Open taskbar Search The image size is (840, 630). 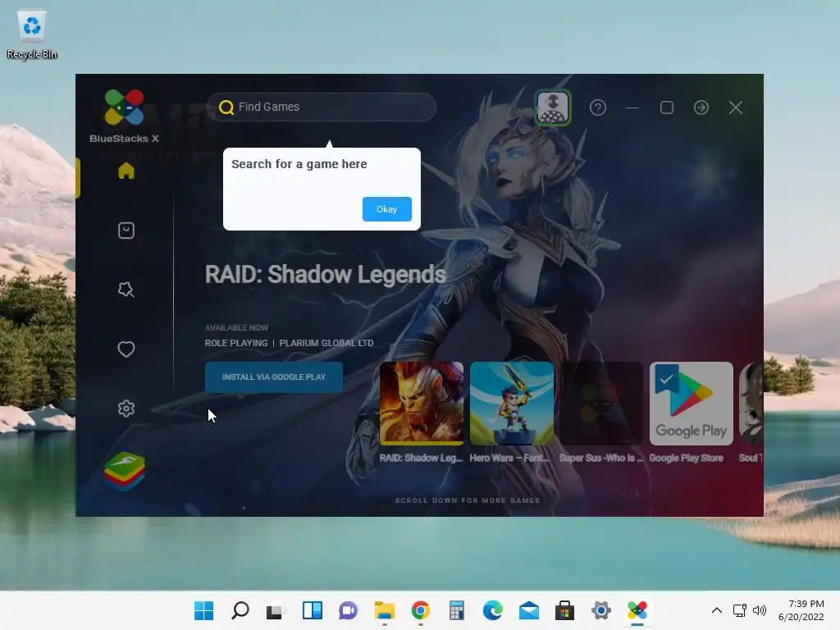[x=240, y=610]
